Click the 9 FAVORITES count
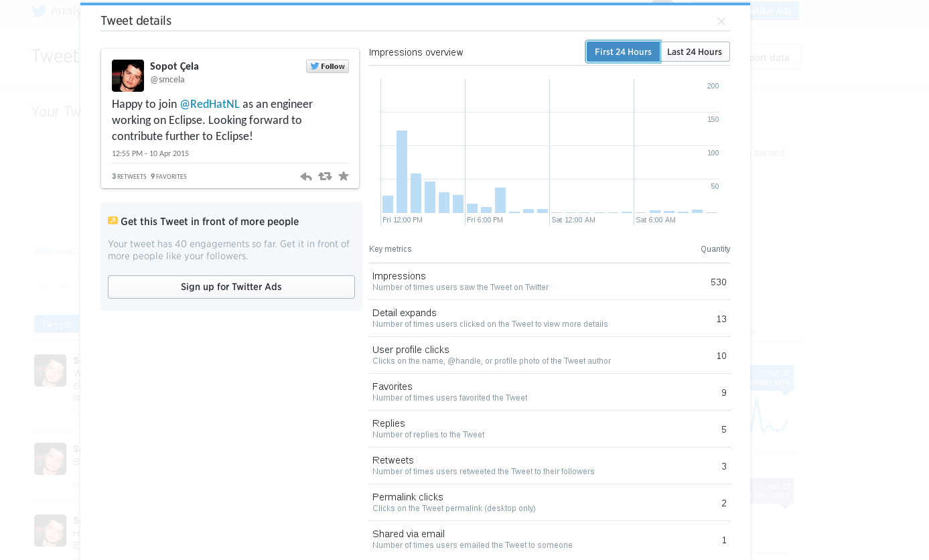Viewport: 929px width, 560px height. (169, 177)
